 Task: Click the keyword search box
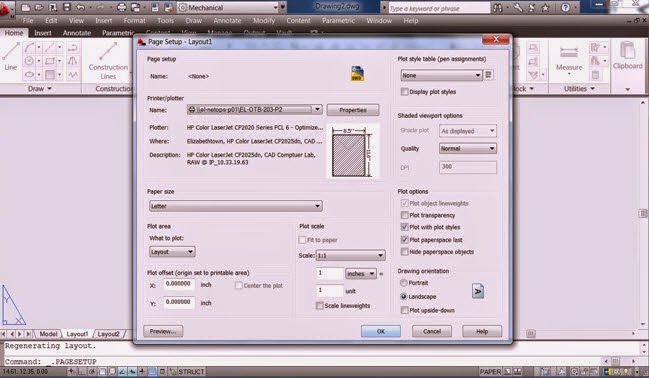click(x=438, y=8)
